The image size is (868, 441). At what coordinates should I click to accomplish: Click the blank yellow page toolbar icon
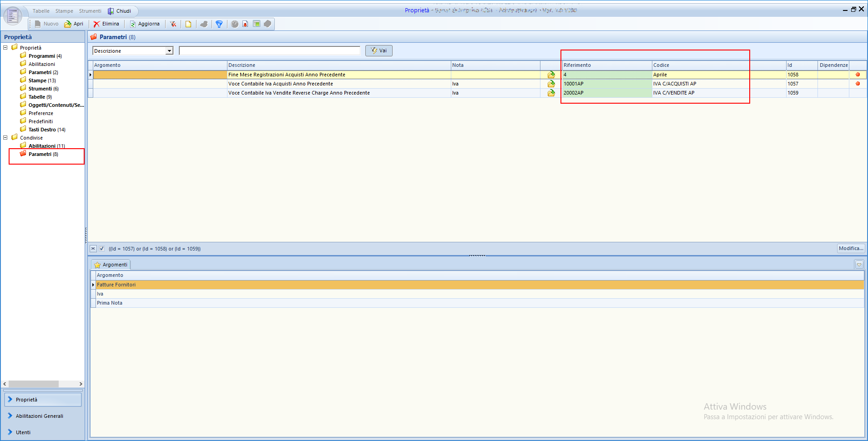[188, 24]
